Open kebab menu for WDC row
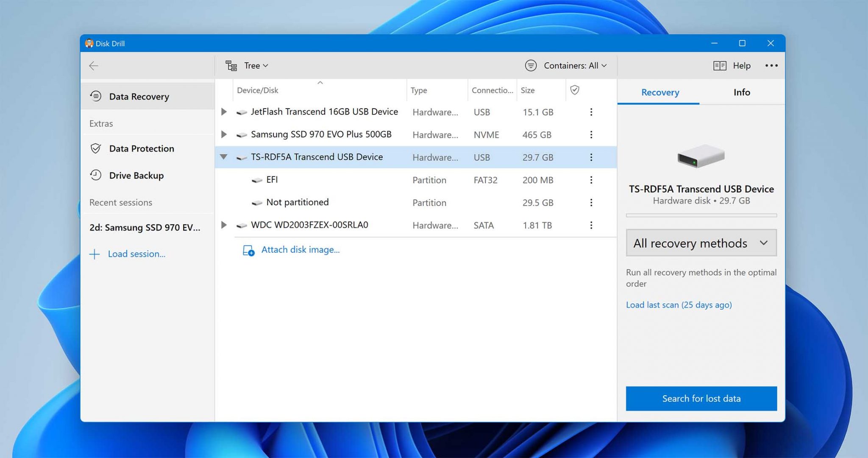This screenshot has width=868, height=458. pos(591,225)
